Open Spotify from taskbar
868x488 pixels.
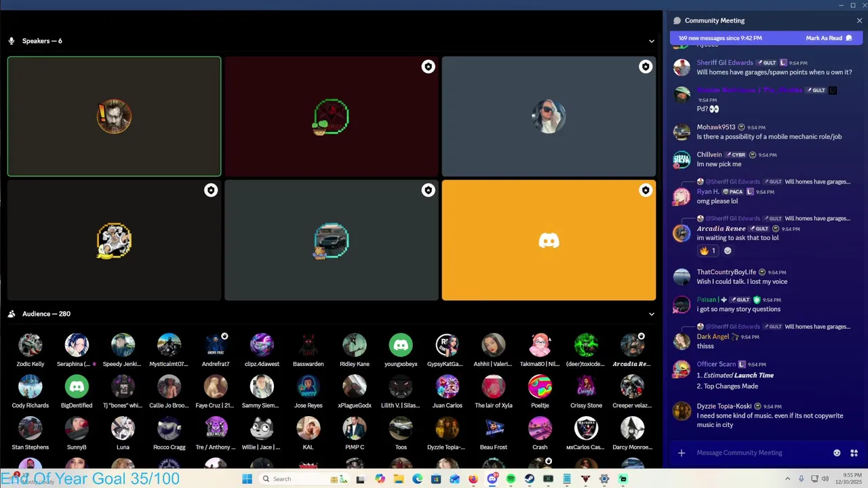click(511, 479)
